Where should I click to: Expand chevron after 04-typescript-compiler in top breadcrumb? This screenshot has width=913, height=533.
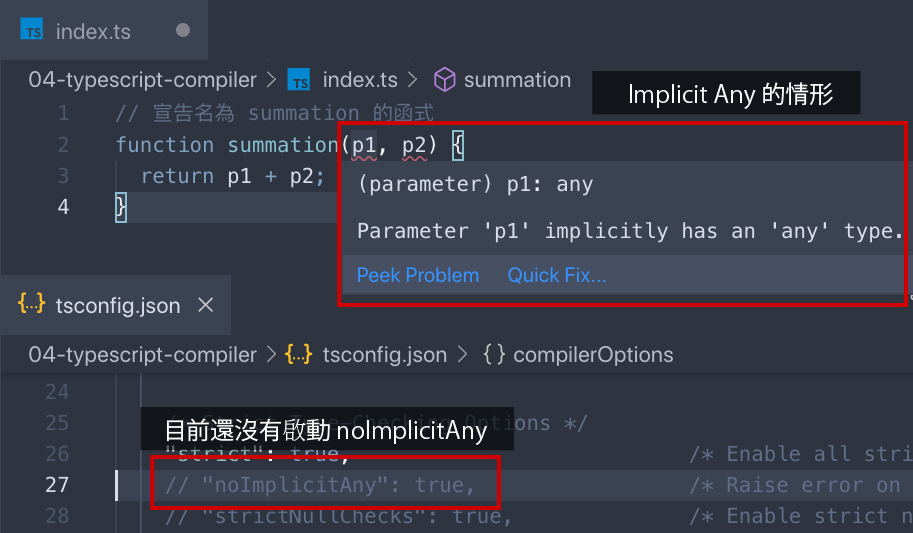tap(271, 80)
